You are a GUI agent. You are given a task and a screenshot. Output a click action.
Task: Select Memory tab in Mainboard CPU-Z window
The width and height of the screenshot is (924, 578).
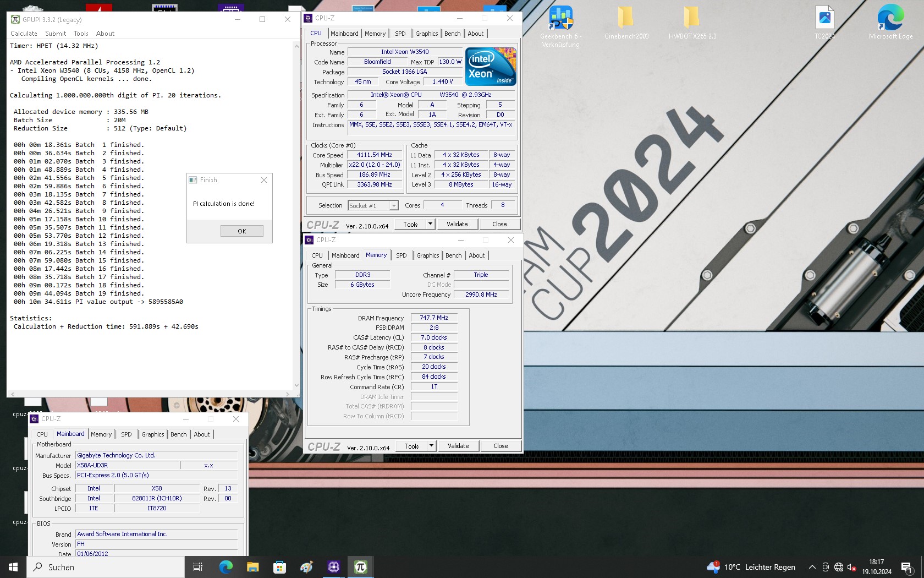click(x=101, y=434)
